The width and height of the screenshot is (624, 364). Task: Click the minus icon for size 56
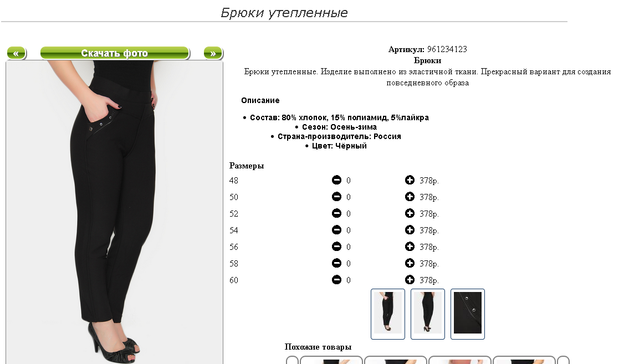[336, 247]
